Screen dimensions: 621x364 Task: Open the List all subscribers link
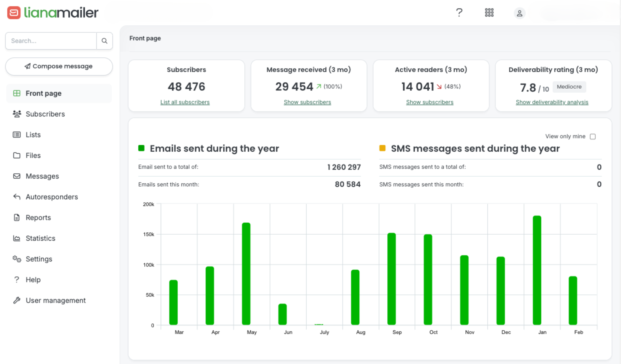point(185,102)
